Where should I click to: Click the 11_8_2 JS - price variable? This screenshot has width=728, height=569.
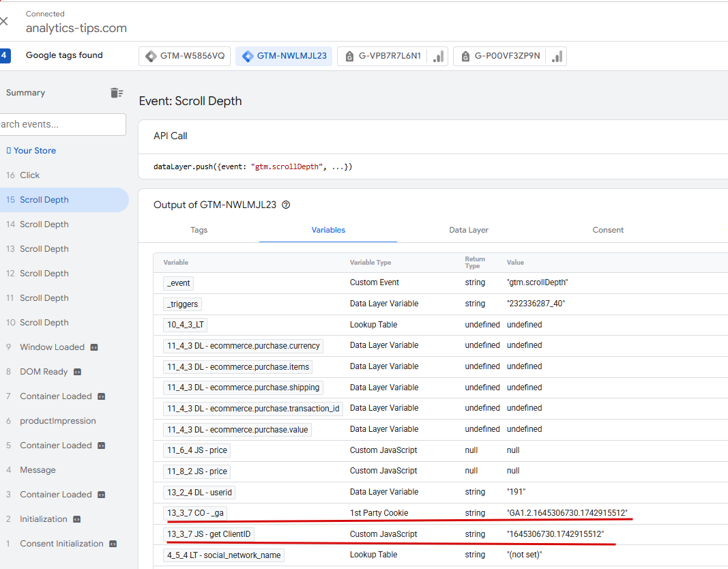coord(197,471)
